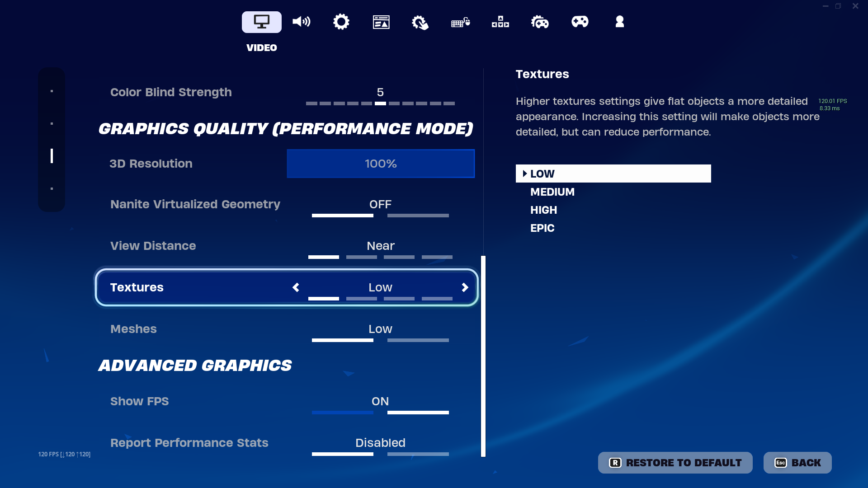
Task: Click the right arrow on Textures
Action: 465,287
